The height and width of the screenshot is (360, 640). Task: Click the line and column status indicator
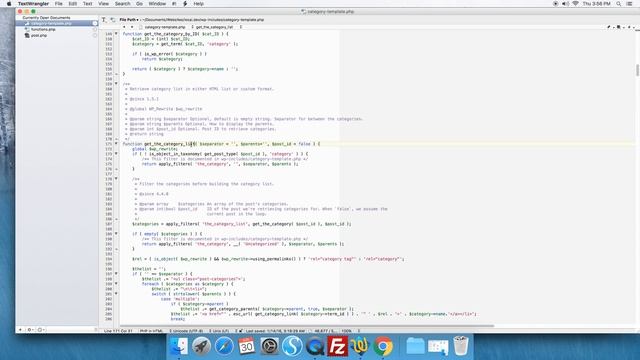(x=118, y=331)
